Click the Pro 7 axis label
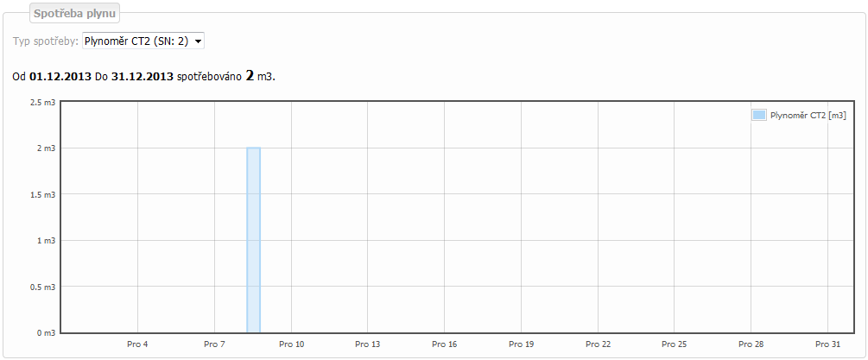The height and width of the screenshot is (360, 868). (x=215, y=344)
